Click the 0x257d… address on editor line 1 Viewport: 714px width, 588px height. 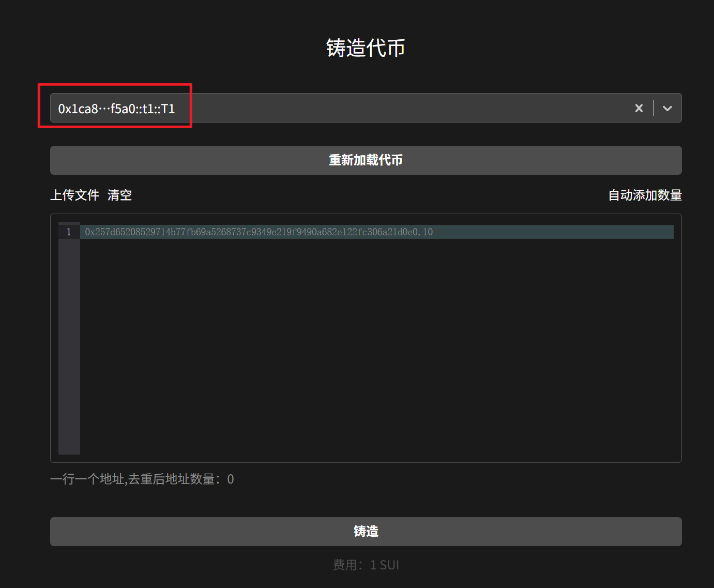[251, 232]
